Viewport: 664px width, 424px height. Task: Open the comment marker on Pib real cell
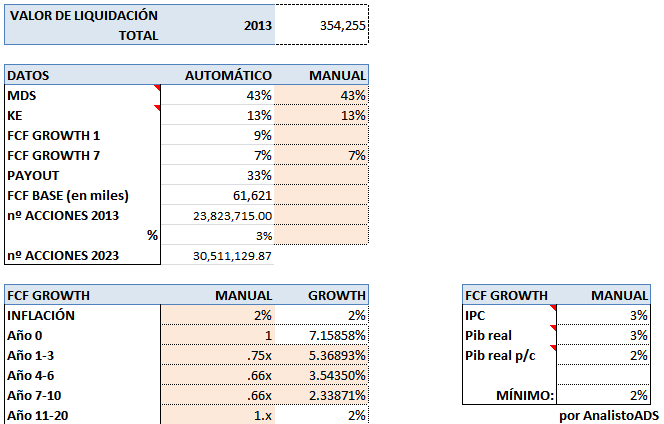(x=553, y=327)
